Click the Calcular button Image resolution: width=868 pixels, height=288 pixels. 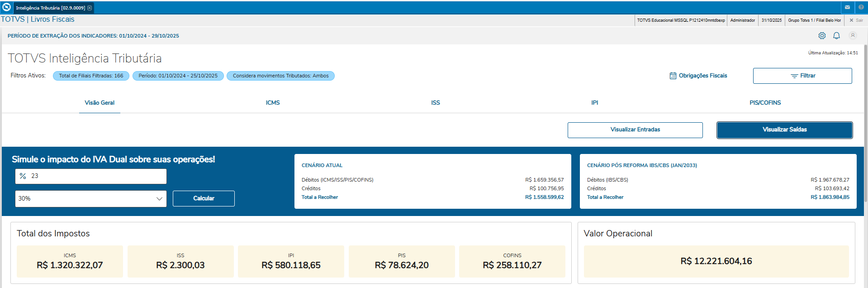pos(204,198)
